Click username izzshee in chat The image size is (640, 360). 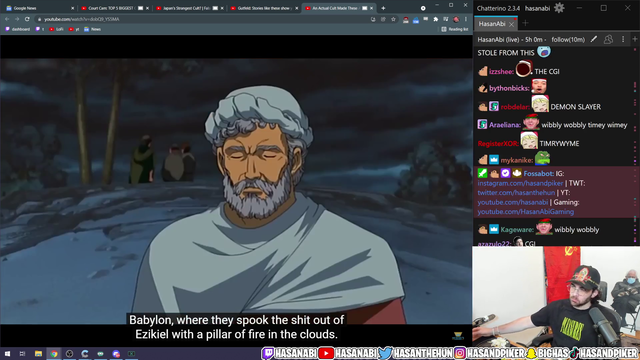501,71
